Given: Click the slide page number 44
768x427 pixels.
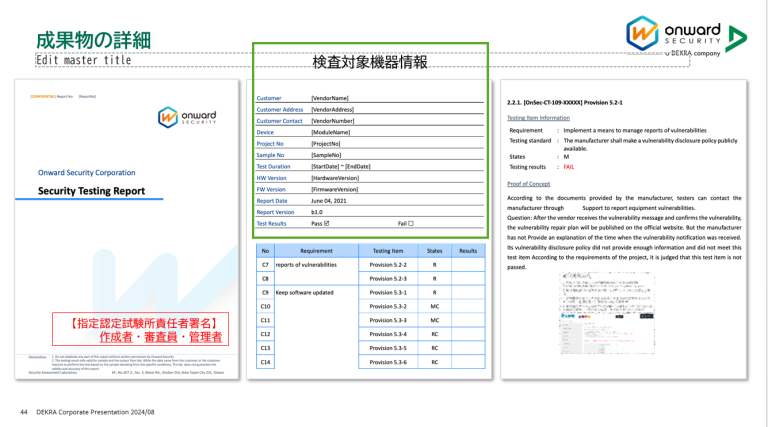Looking at the screenshot, I should tap(24, 412).
